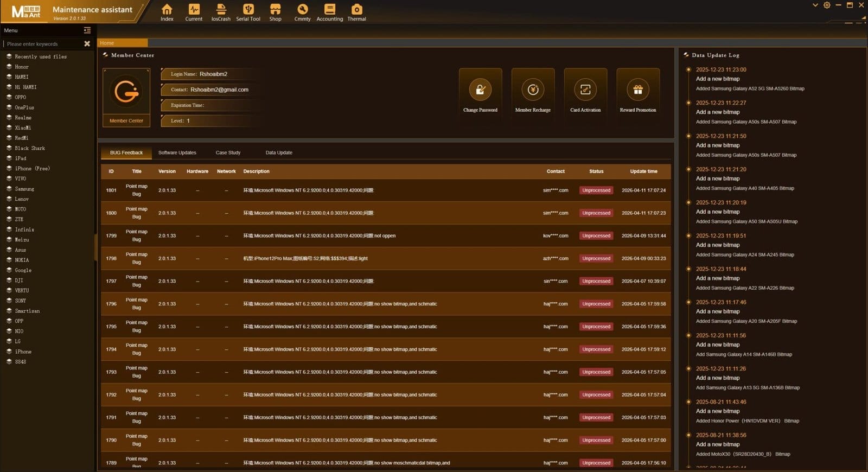Expand the XiaoMi category
868x472 pixels.
point(19,127)
